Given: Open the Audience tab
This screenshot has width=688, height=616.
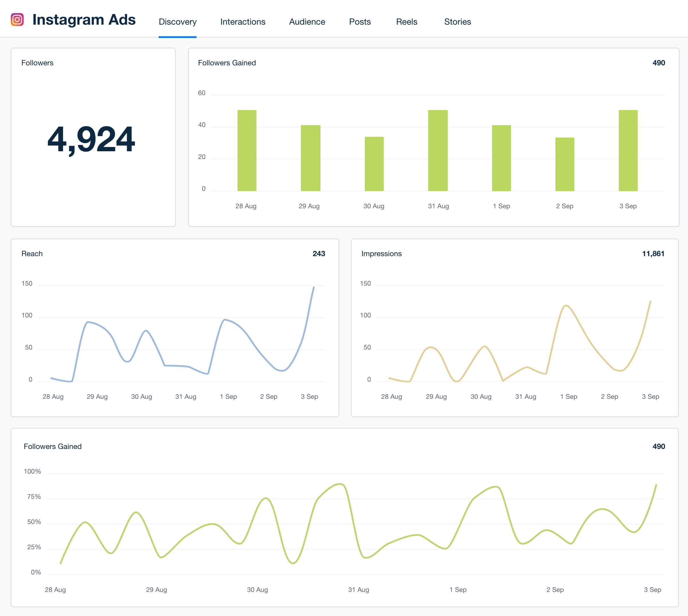Looking at the screenshot, I should point(307,22).
